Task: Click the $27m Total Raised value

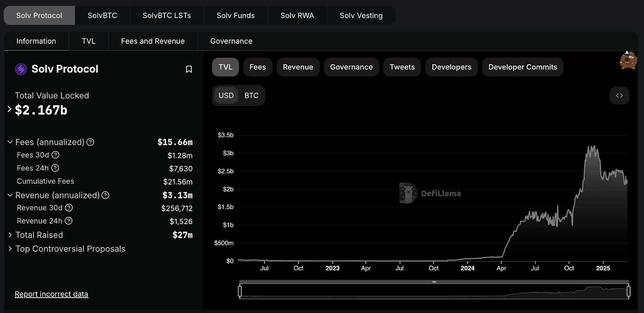Action: click(183, 235)
